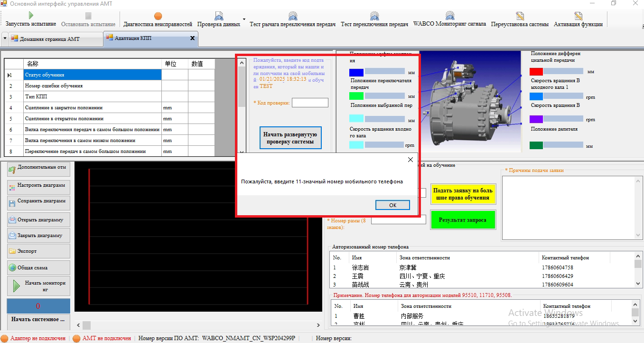Click WABCO_NMAMT_CN_WSP204299P version text
The image size is (644, 343).
point(249,338)
